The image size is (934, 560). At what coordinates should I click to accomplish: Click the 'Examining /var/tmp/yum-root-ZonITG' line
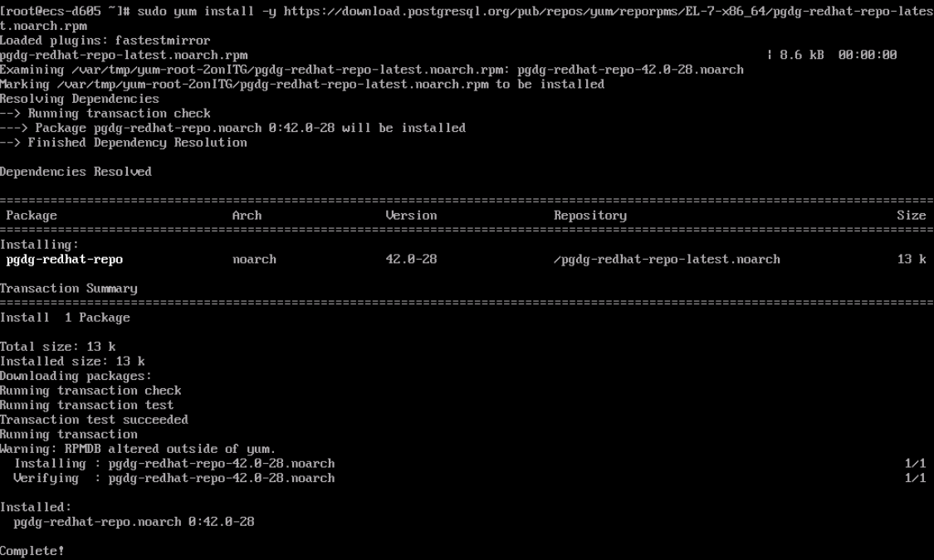[372, 70]
